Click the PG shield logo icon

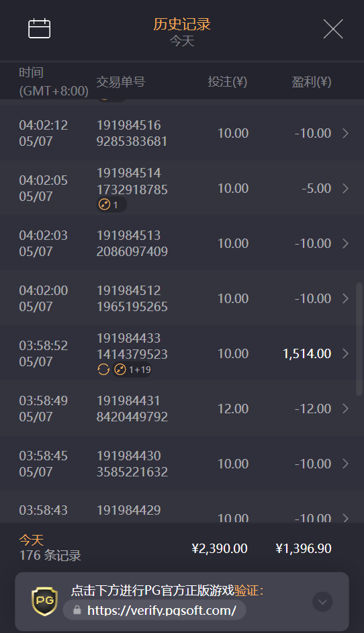45,601
